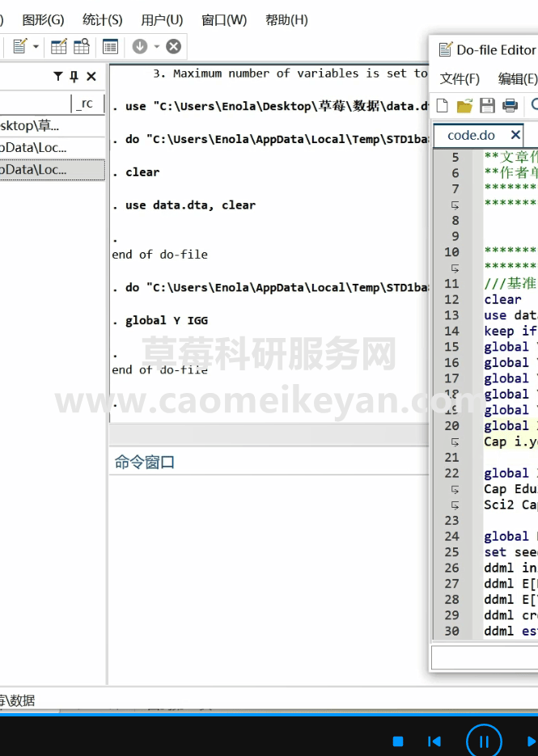Click the clear more-condition down-arrow icon
The height and width of the screenshot is (756, 538).
(140, 46)
